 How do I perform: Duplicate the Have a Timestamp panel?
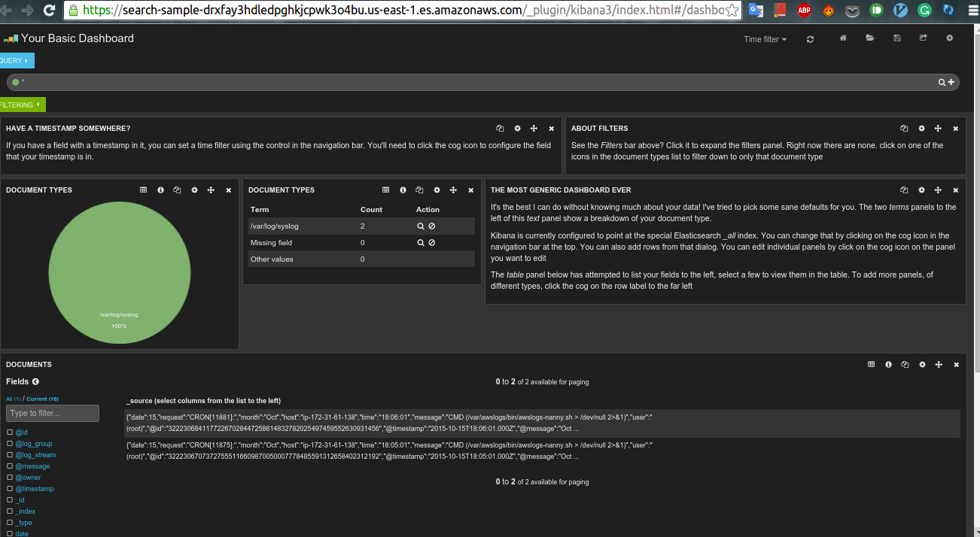tap(500, 129)
